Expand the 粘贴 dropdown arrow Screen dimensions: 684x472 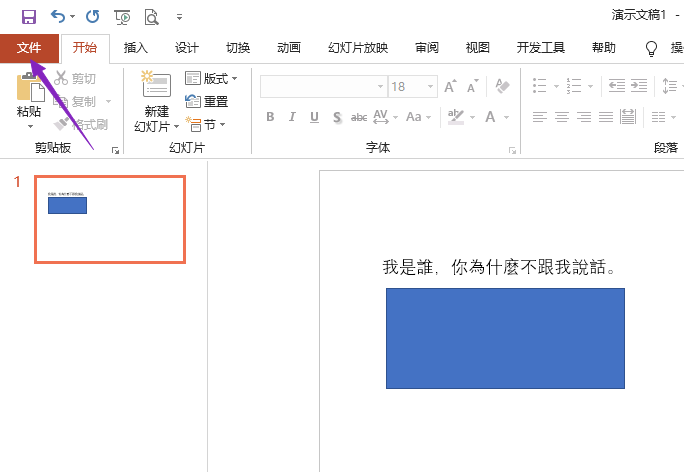coord(30,127)
